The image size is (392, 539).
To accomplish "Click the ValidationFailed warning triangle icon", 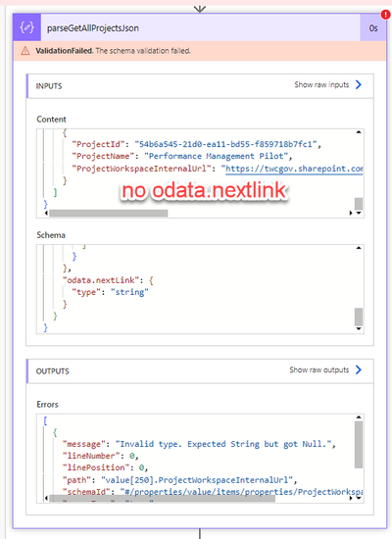I will click(25, 51).
